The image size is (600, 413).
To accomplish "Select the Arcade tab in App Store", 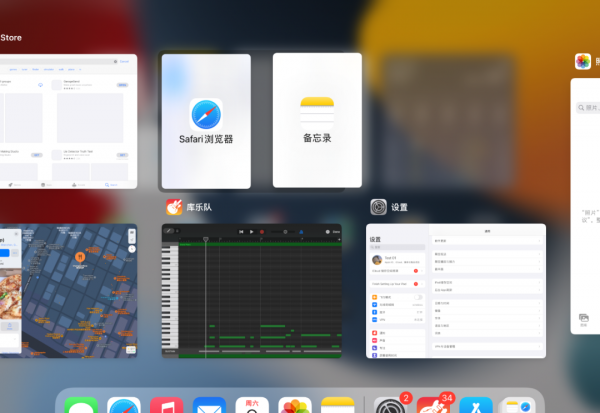I will [x=78, y=185].
